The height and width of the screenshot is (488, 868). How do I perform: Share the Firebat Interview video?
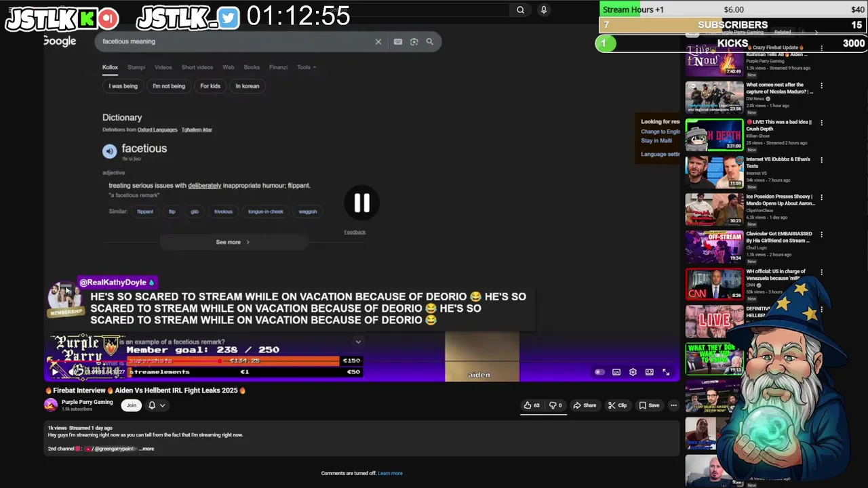tap(585, 405)
